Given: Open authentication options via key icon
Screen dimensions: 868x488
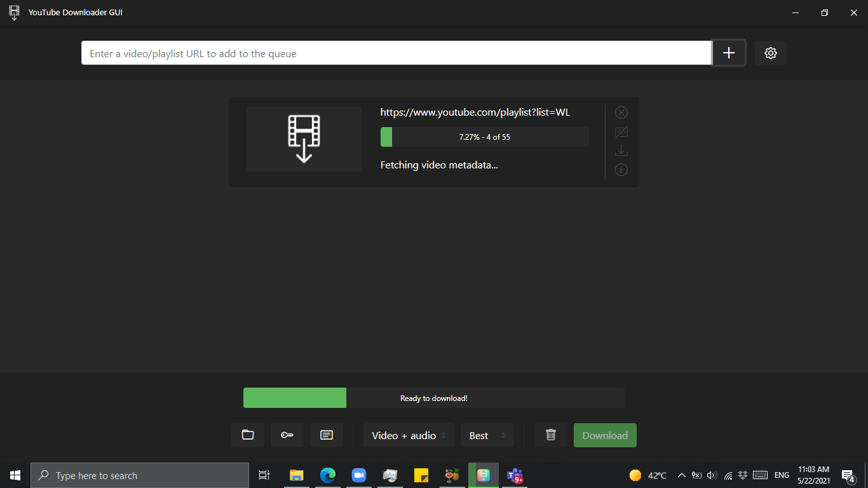Looking at the screenshot, I should click(287, 435).
